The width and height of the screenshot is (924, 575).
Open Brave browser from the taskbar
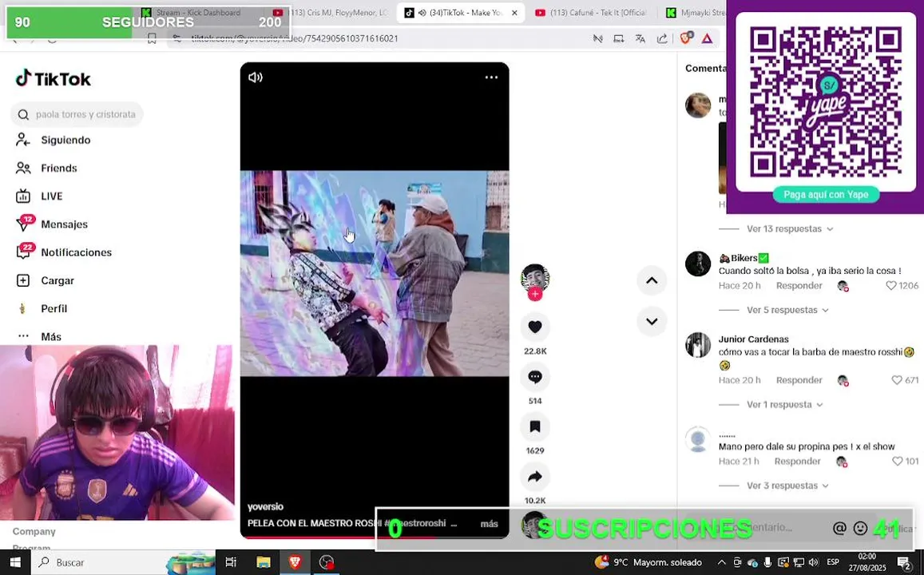[x=295, y=563]
